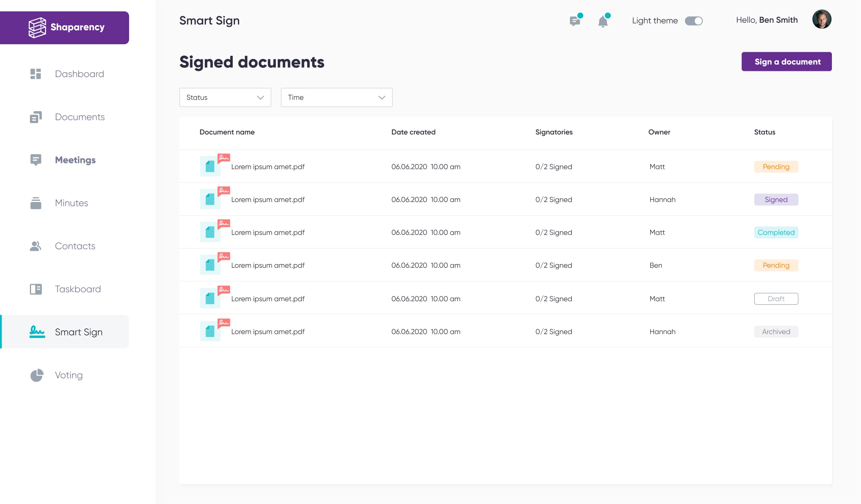Click the Pending badge in Matt's row
This screenshot has height=504, width=861.
[776, 167]
